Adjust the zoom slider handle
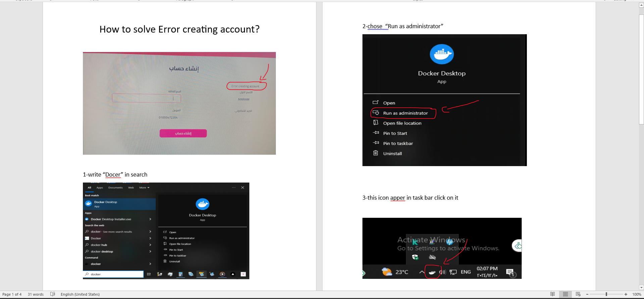644x299 pixels. (x=606, y=294)
